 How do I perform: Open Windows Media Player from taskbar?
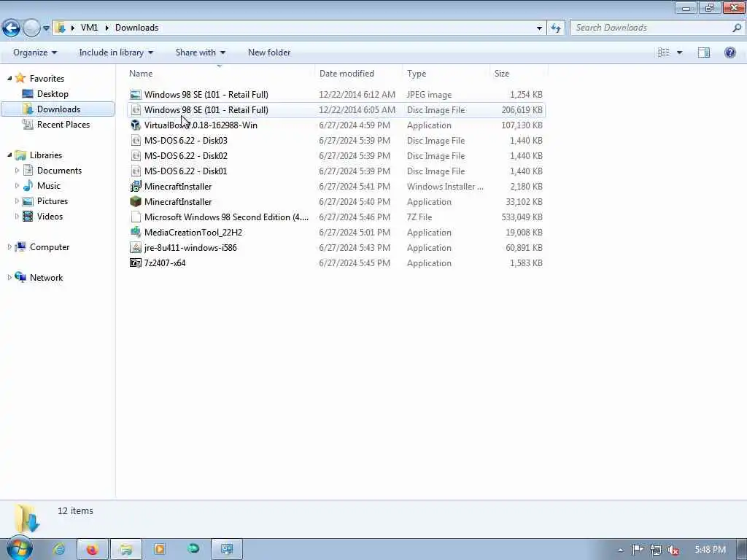tap(160, 549)
